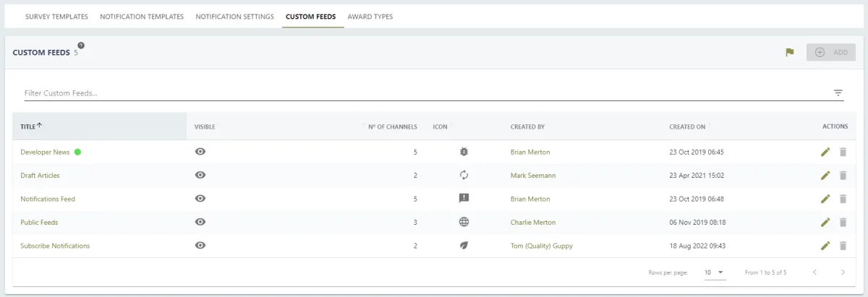Select the 18 Aug 2022 09:43 date cell
868x297 pixels.
click(697, 246)
